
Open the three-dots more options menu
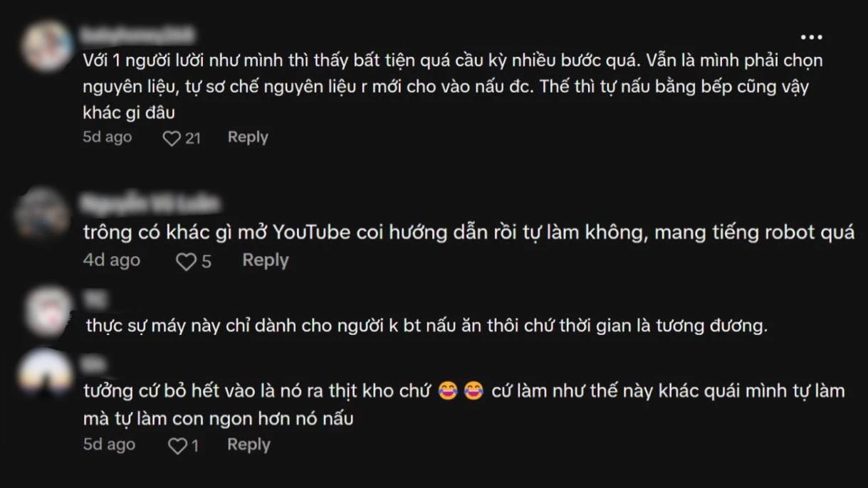coord(811,37)
